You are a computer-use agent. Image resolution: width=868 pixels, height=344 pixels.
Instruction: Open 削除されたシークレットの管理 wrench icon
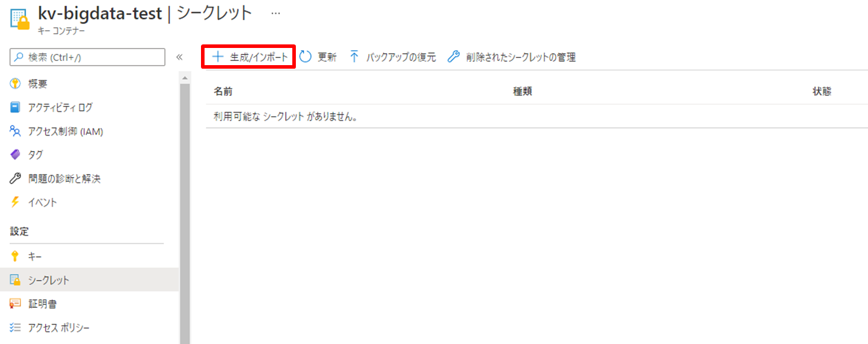tap(453, 57)
